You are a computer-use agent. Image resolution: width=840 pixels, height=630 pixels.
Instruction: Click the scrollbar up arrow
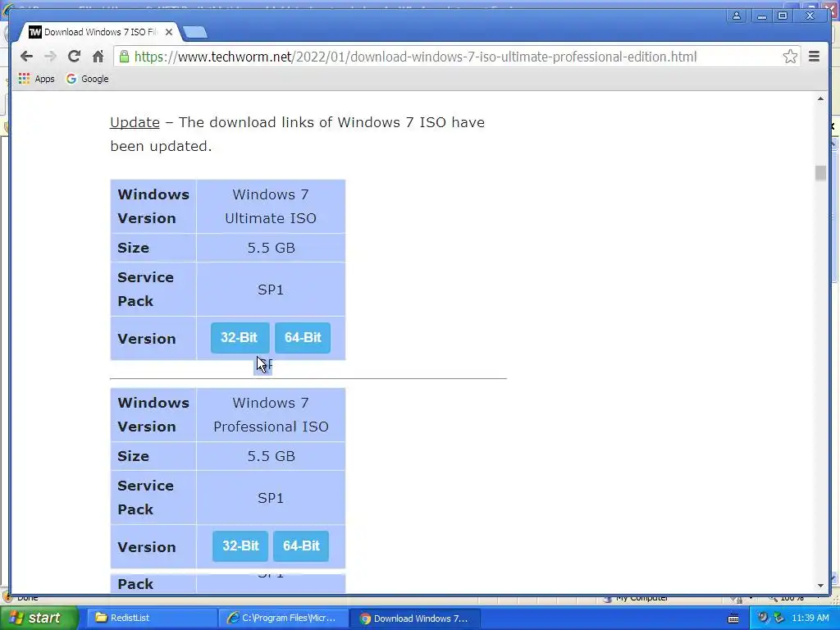pos(820,99)
